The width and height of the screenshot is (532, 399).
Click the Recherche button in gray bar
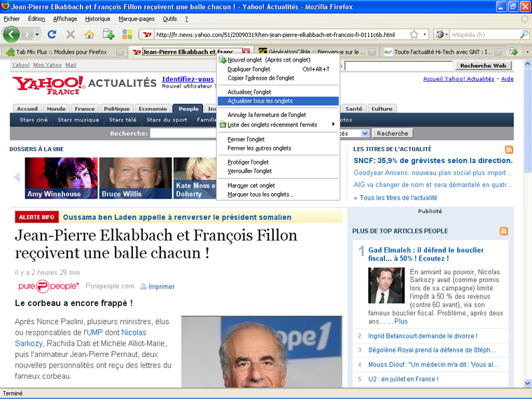(393, 133)
